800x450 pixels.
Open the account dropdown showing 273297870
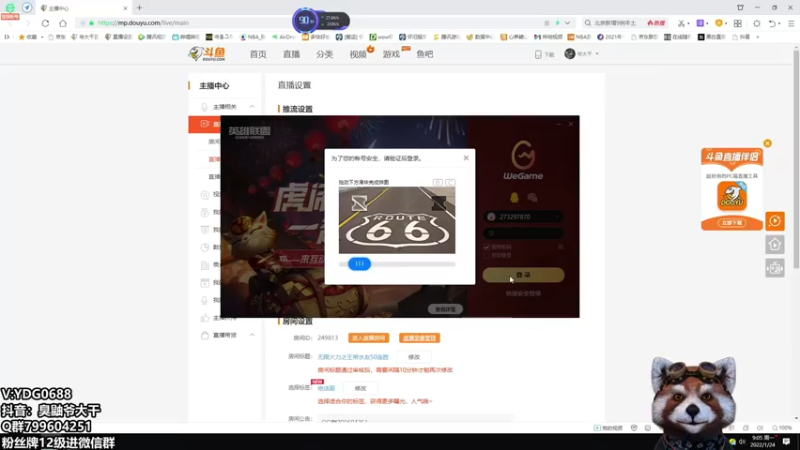558,217
